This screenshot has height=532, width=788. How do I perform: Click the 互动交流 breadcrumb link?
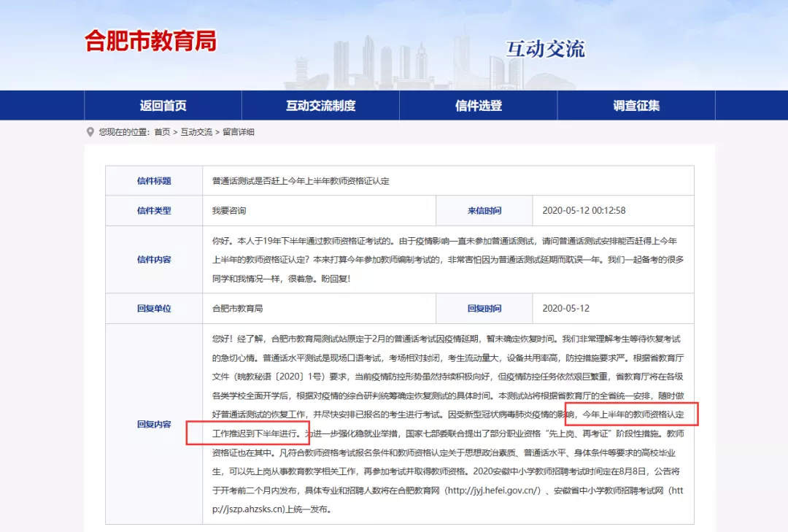(x=196, y=132)
